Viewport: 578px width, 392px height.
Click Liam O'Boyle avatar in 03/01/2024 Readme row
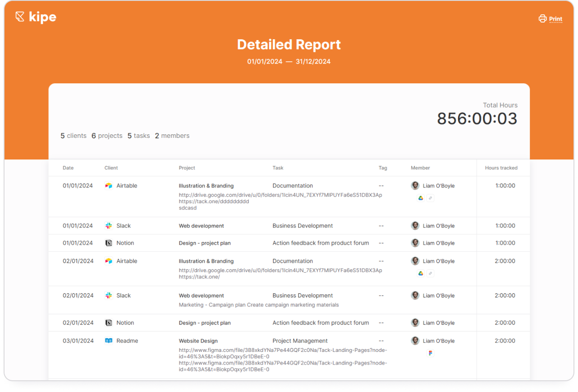click(415, 341)
